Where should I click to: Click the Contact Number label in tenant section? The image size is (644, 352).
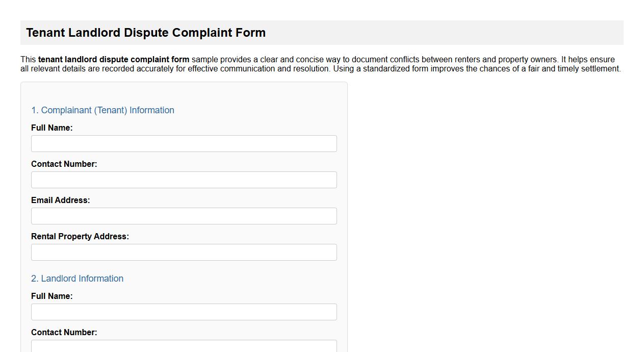64,164
